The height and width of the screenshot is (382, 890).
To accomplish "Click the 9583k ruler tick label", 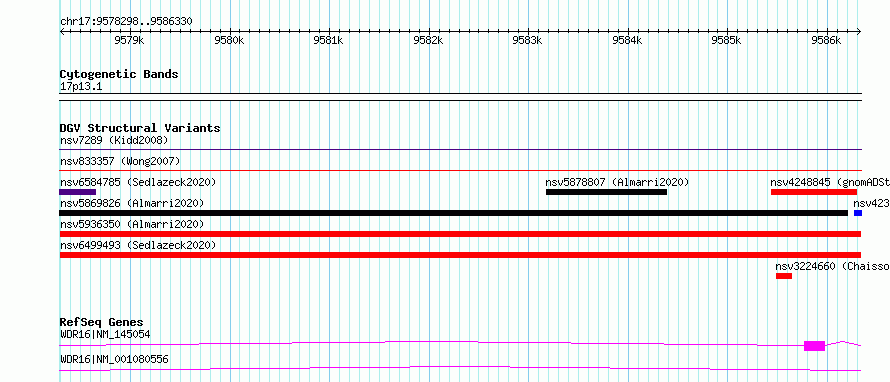I will click(x=528, y=40).
